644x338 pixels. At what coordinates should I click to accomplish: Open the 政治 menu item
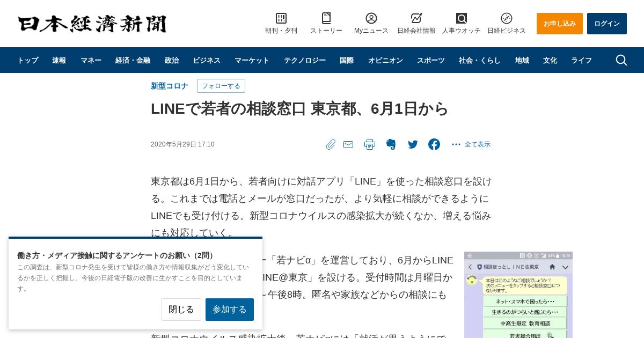point(172,60)
